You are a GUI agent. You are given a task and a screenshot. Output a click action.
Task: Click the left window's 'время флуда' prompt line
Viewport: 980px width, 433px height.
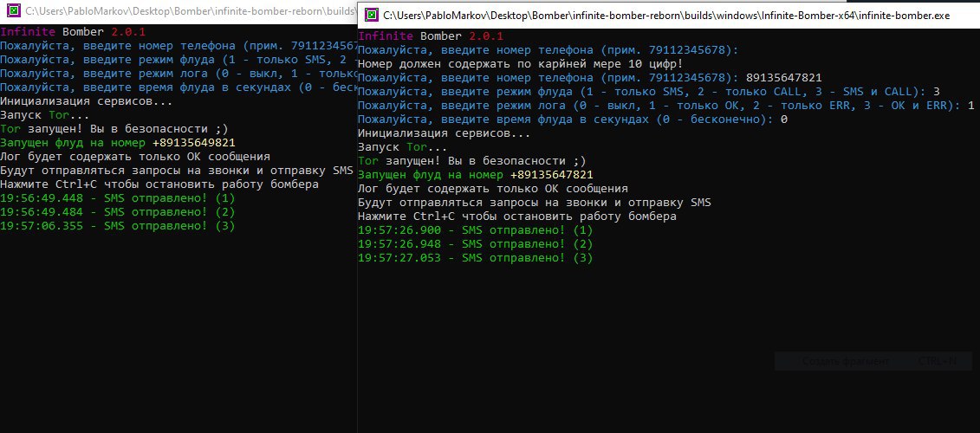coord(178,87)
